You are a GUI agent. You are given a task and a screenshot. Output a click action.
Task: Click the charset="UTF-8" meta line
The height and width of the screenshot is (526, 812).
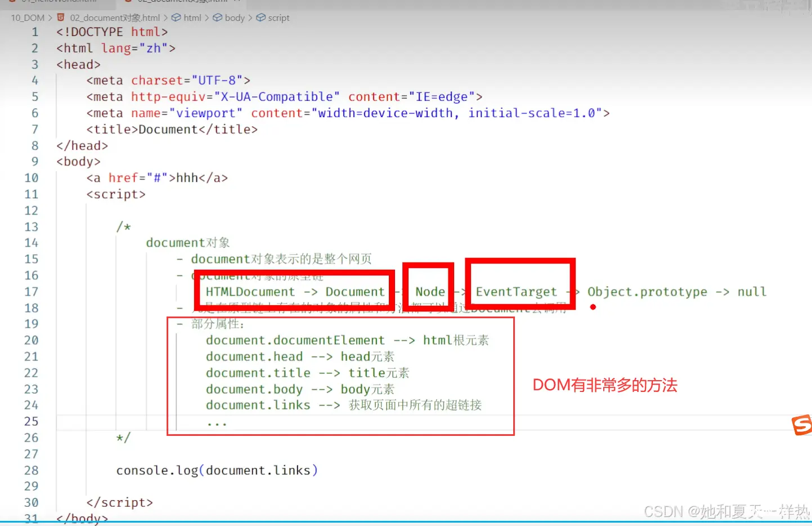[x=168, y=81]
